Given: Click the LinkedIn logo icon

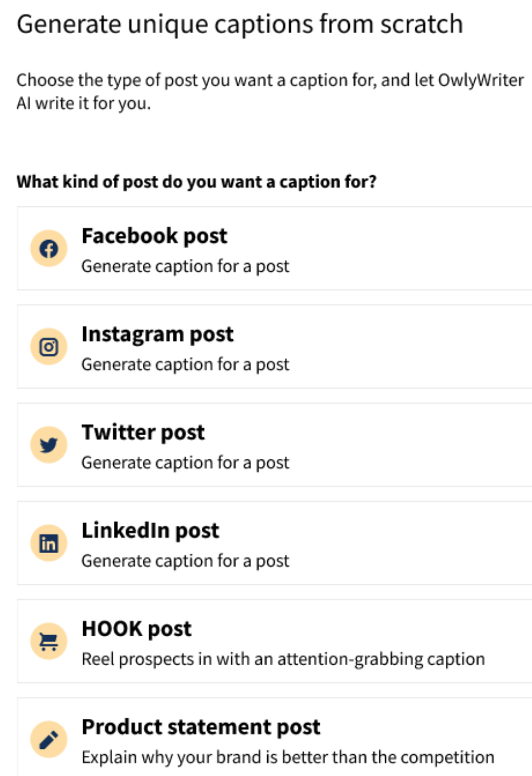Looking at the screenshot, I should click(x=48, y=543).
